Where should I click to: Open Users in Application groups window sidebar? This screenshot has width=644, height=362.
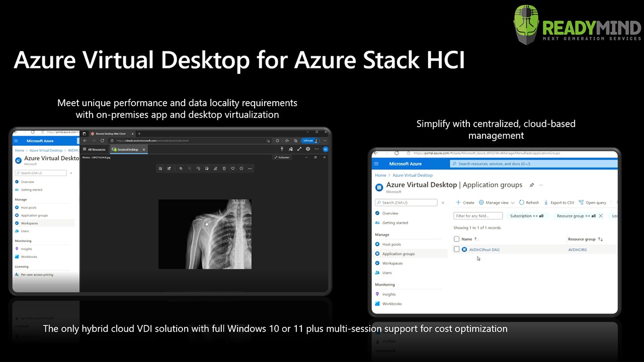(383, 273)
